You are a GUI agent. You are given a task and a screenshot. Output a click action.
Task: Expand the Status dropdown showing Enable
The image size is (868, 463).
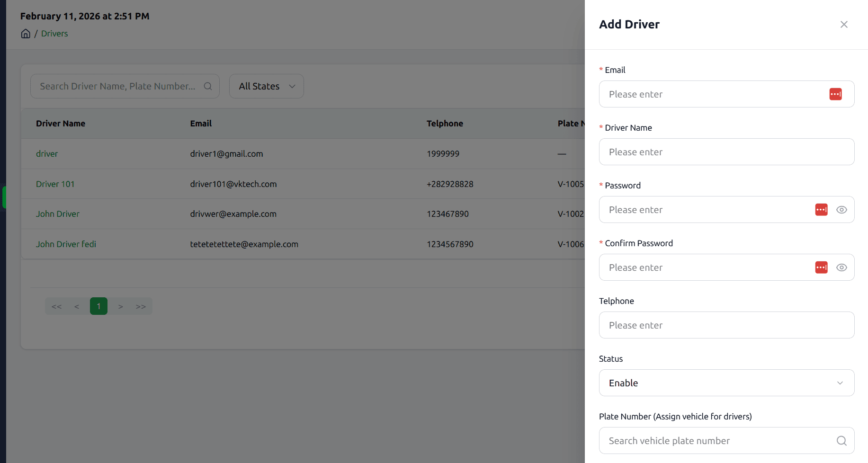[726, 383]
